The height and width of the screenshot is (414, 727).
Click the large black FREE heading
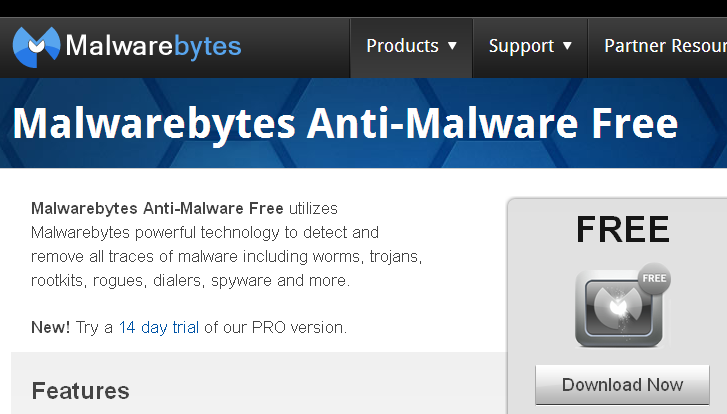click(x=623, y=229)
